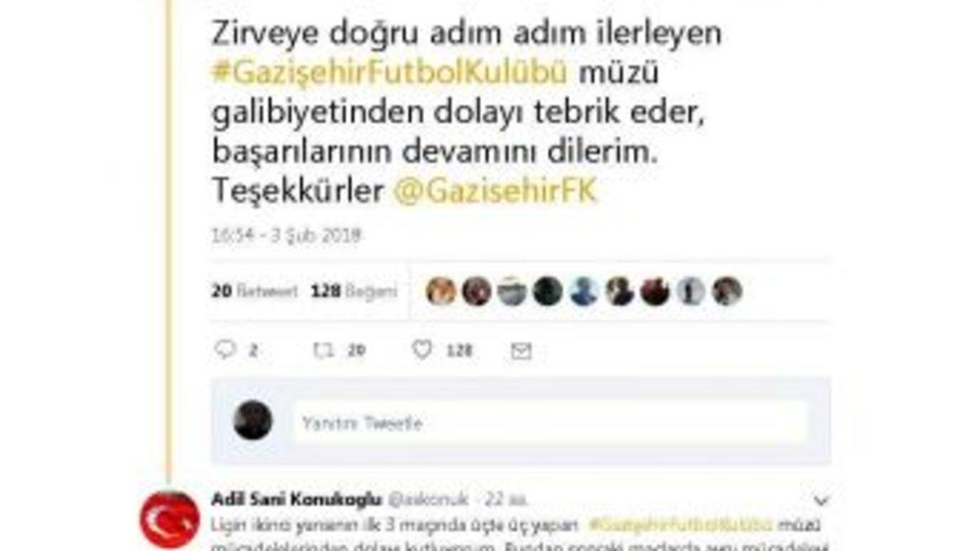View the 128 Likes list
The height and width of the screenshot is (551, 980).
click(x=354, y=291)
